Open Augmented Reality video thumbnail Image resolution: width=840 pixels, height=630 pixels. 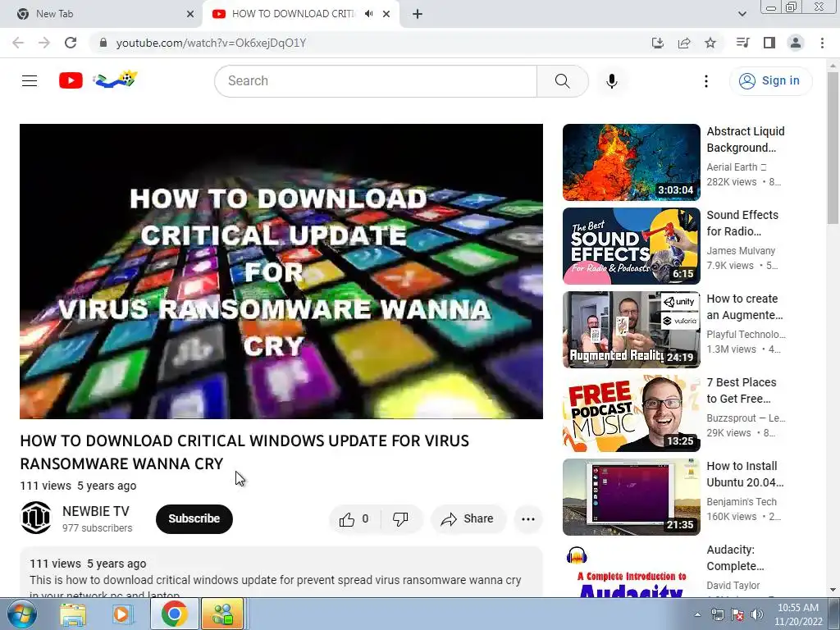(x=631, y=330)
